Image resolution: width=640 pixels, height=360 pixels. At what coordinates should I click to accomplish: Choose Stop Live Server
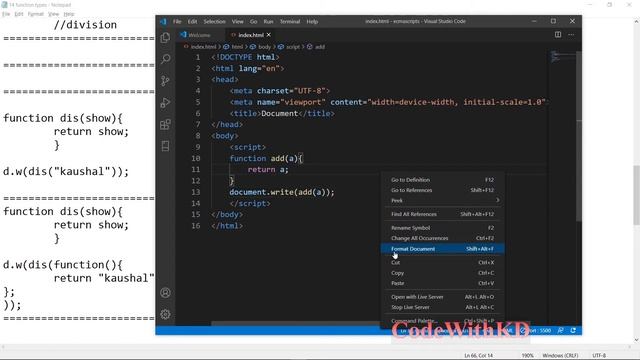tap(442, 307)
